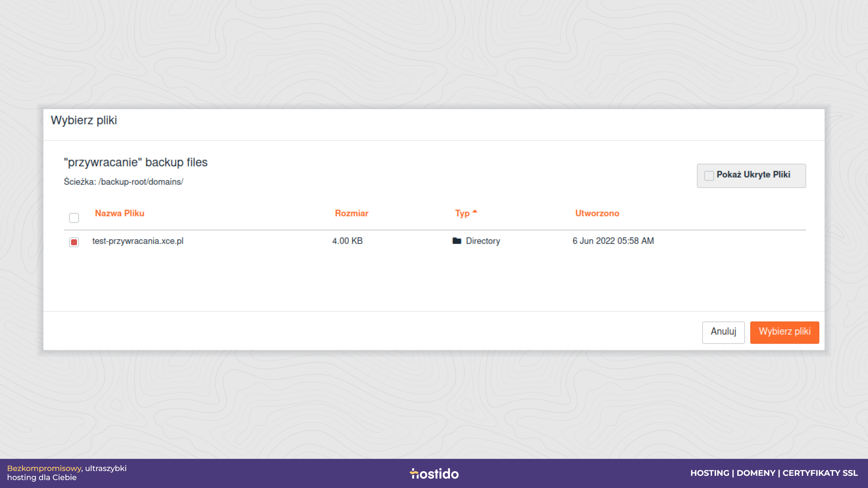
Task: Confirm with the orange Wybierz pliki button
Action: [785, 332]
